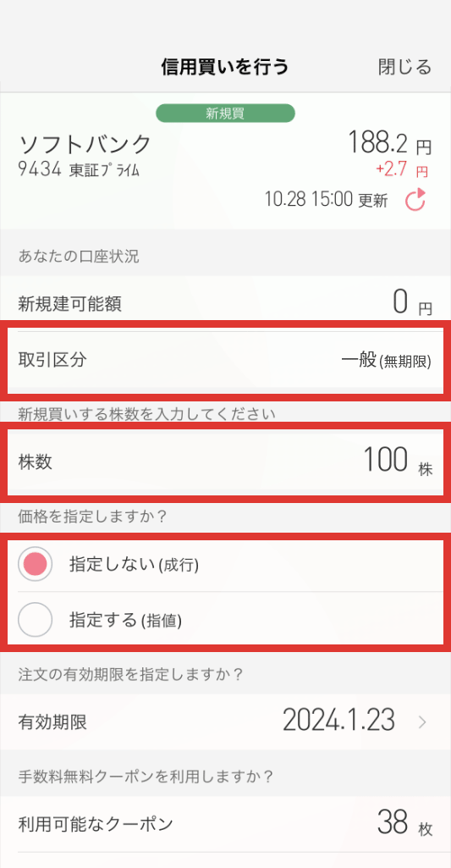Edit the 株数 quantity field
This screenshot has width=451, height=868.
tap(225, 462)
